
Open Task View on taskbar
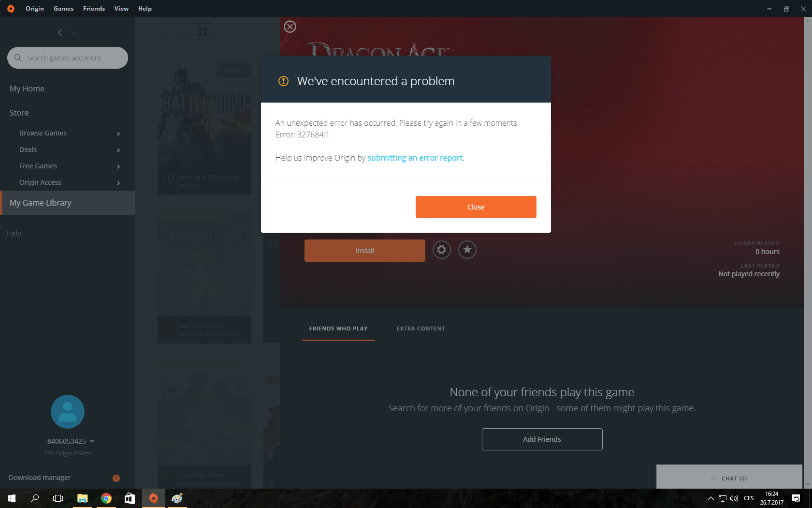[58, 498]
